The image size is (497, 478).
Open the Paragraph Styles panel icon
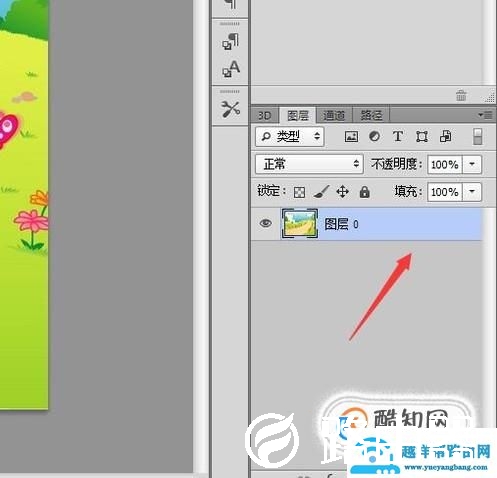tap(230, 42)
